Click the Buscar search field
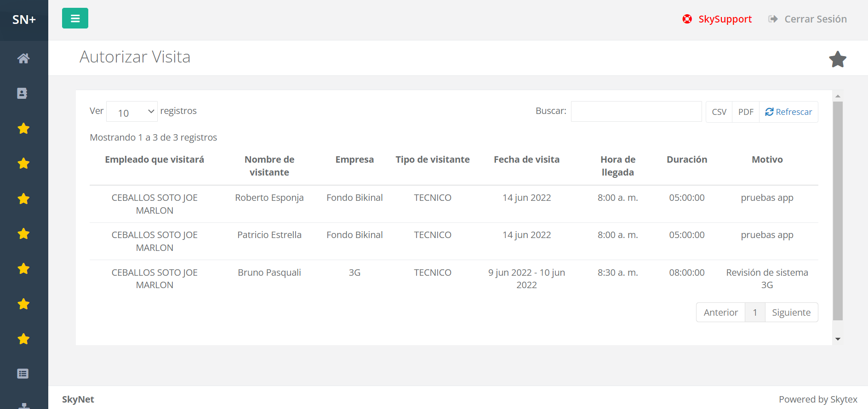Viewport: 868px width, 409px height. pyautogui.click(x=636, y=112)
